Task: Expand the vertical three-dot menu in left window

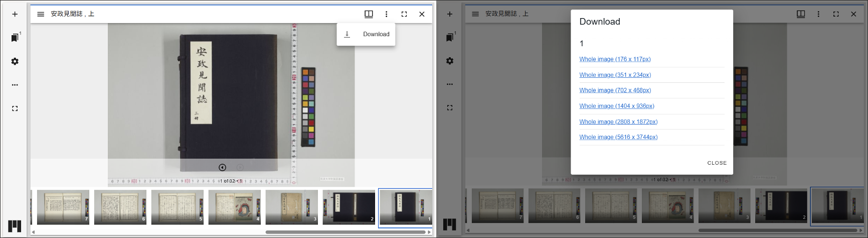Action: 386,14
